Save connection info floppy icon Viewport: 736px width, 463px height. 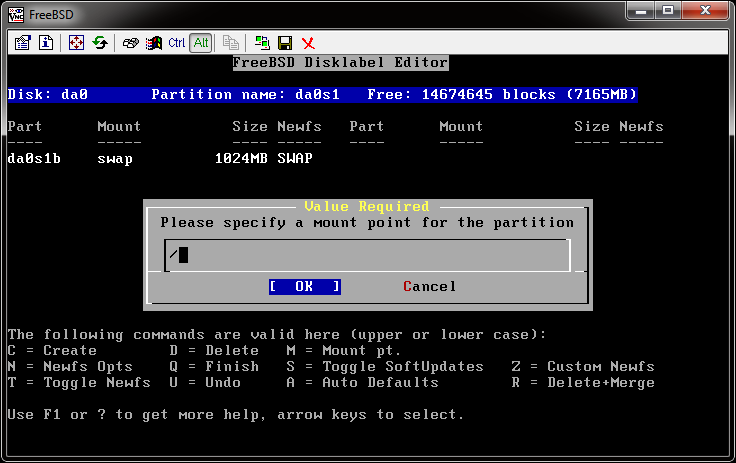tap(285, 43)
